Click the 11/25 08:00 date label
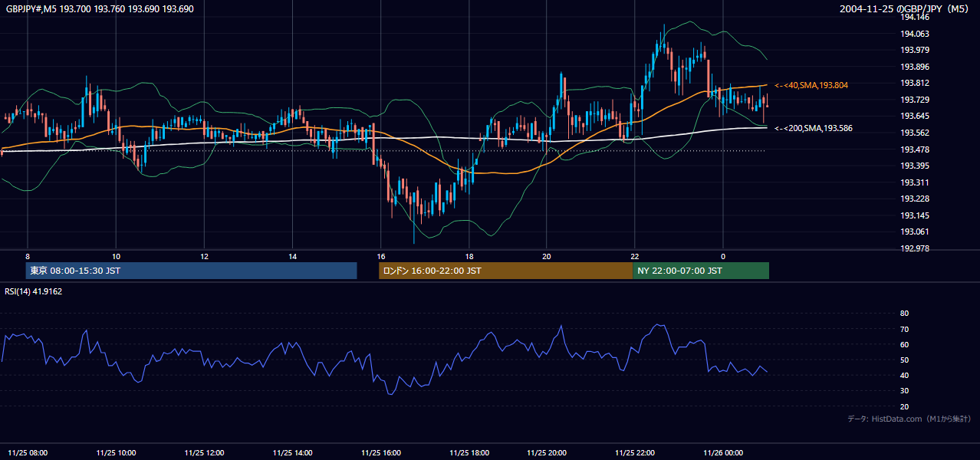This screenshot has width=980, height=460. pos(27,453)
